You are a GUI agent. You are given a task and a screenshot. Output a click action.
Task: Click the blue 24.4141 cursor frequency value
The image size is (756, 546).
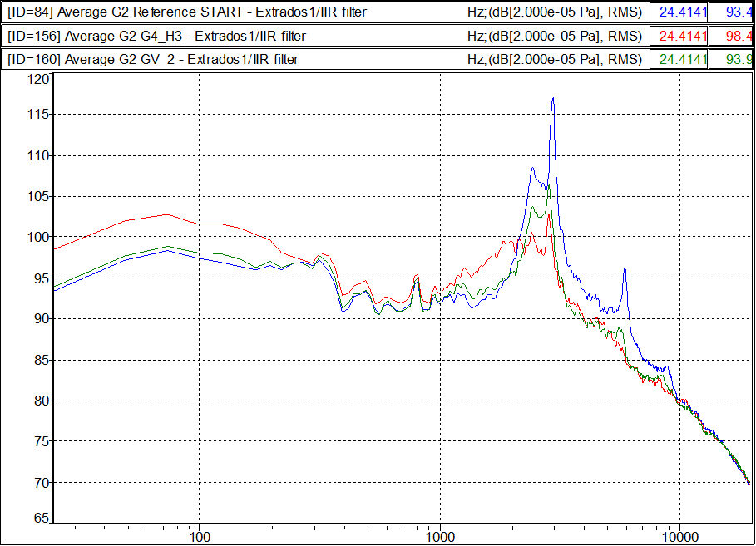679,12
